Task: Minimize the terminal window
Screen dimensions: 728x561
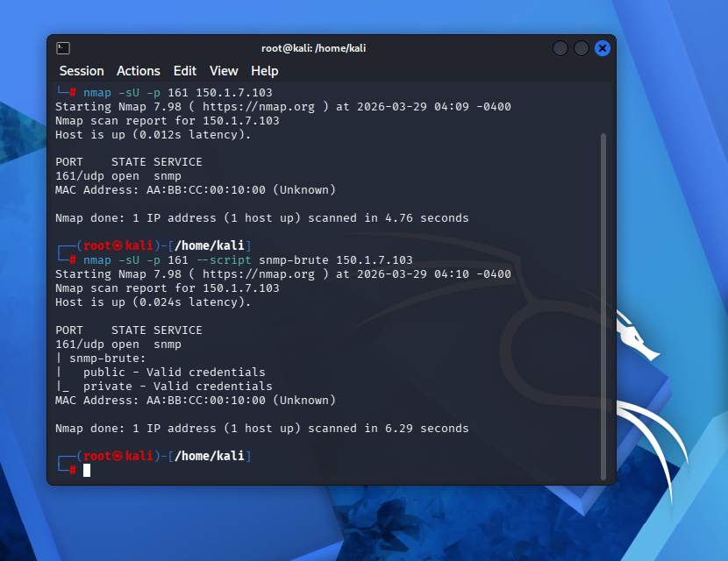Action: pyautogui.click(x=560, y=48)
